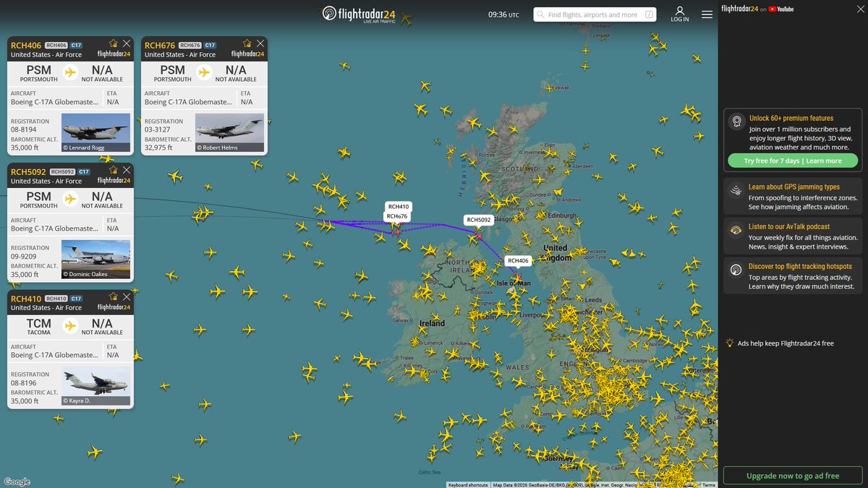Viewport: 868px width, 488px height.
Task: Click the C17 type badge on RCH410 card
Action: 76,299
